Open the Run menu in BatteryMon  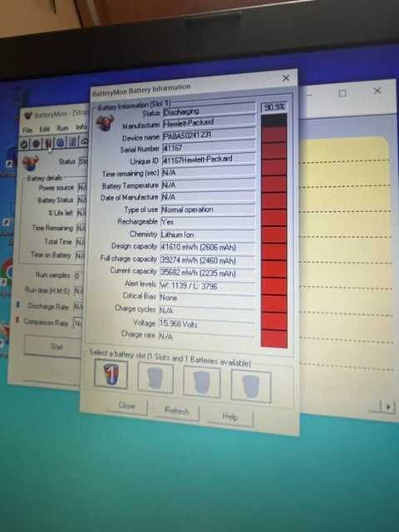point(62,128)
